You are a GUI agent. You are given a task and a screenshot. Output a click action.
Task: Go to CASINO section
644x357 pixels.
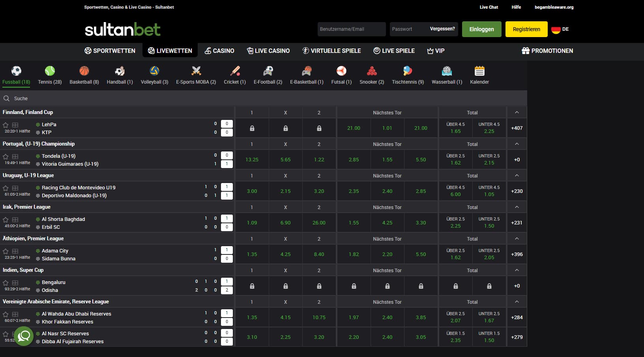(x=219, y=51)
